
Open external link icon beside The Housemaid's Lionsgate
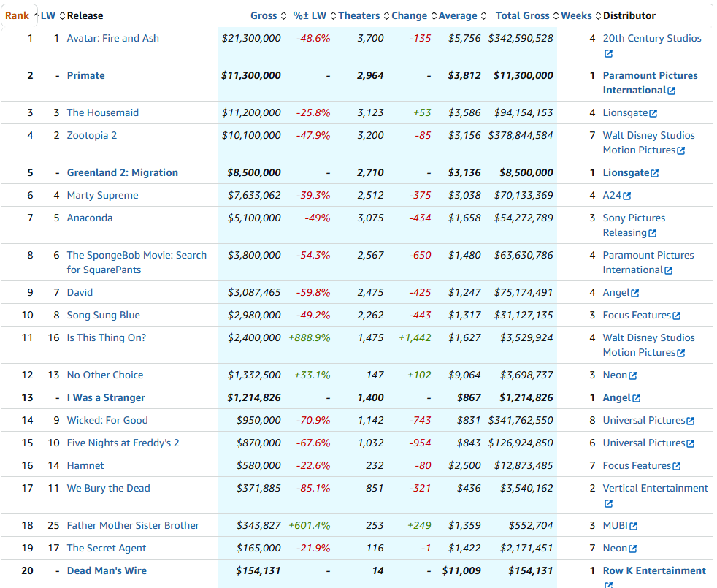coord(653,113)
